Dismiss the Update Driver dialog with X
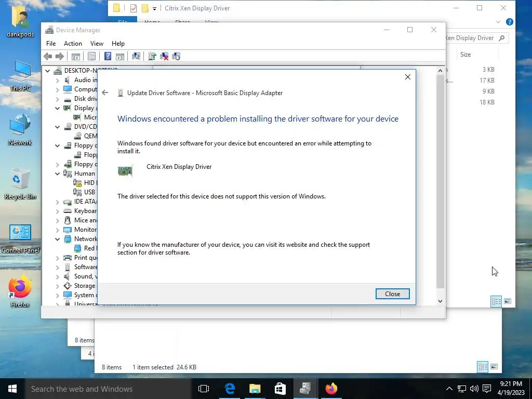This screenshot has width=532, height=399. pos(408,77)
